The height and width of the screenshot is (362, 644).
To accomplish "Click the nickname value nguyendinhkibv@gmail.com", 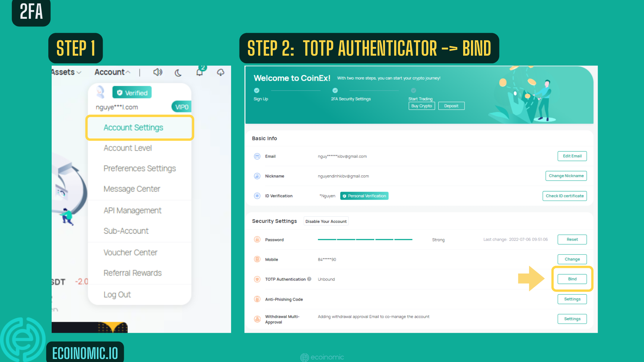I will 343,176.
